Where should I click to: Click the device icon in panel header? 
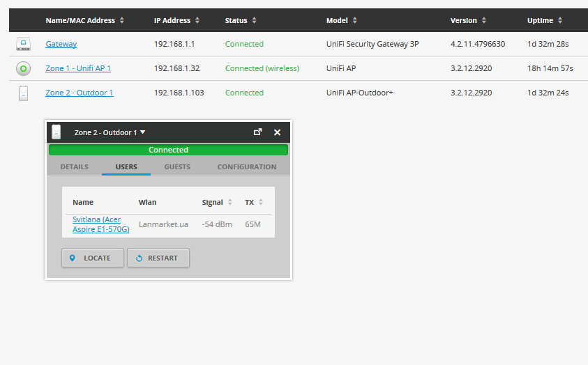pos(56,132)
